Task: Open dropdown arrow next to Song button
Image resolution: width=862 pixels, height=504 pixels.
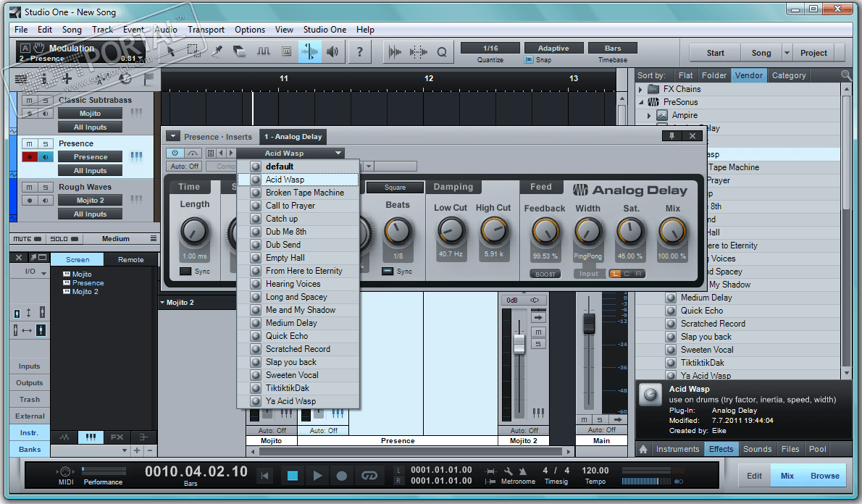Action: click(x=787, y=53)
